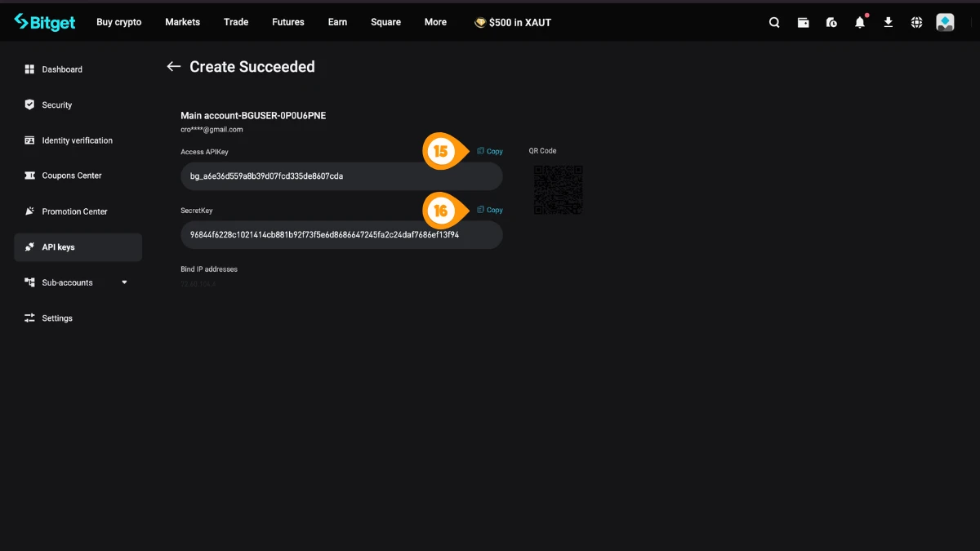Click the Sub-accounts hierarchy icon

click(x=29, y=282)
